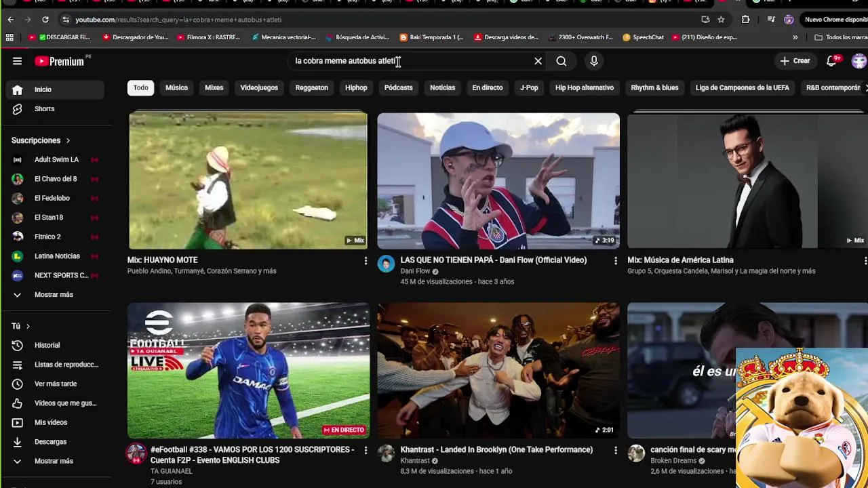The width and height of the screenshot is (868, 488).
Task: Open Mix: Música de América Latina thumbnail
Action: click(x=747, y=181)
